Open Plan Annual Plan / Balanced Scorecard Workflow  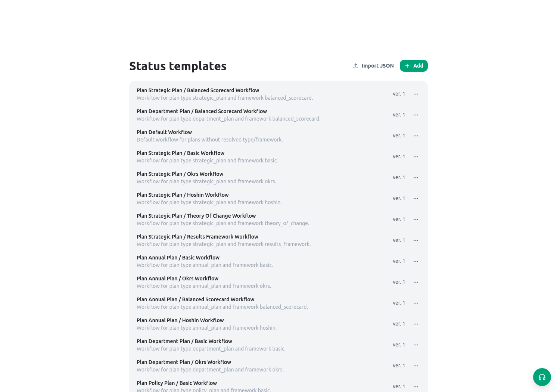tap(278, 303)
